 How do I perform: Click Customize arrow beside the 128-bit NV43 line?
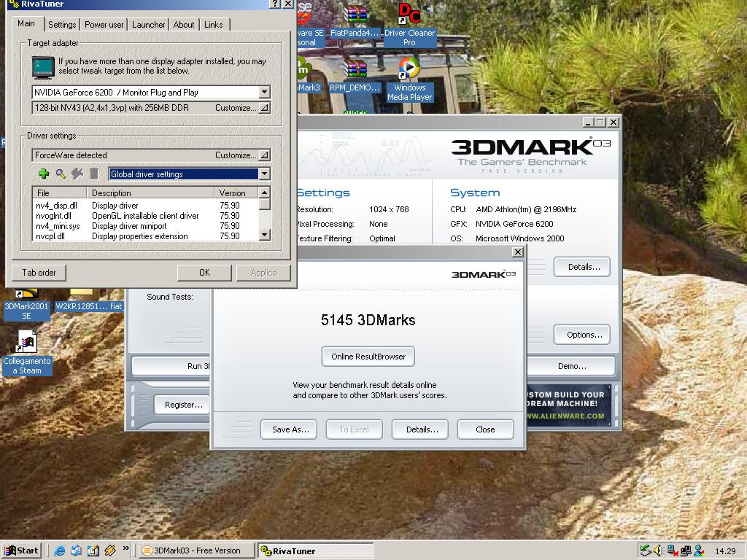[264, 108]
